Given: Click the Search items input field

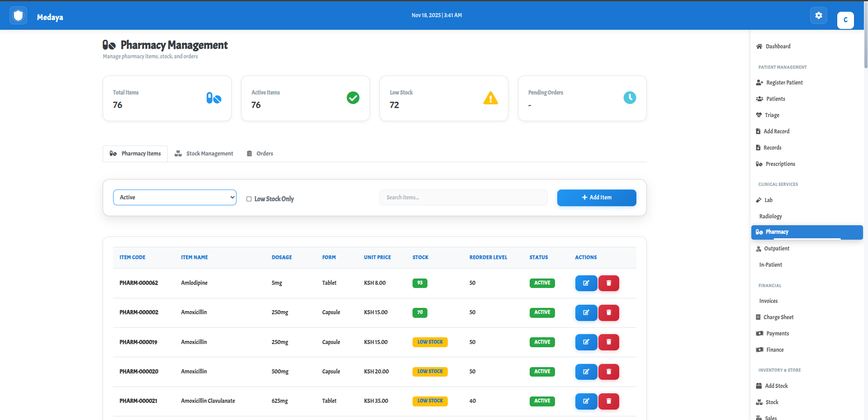Looking at the screenshot, I should pos(463,198).
